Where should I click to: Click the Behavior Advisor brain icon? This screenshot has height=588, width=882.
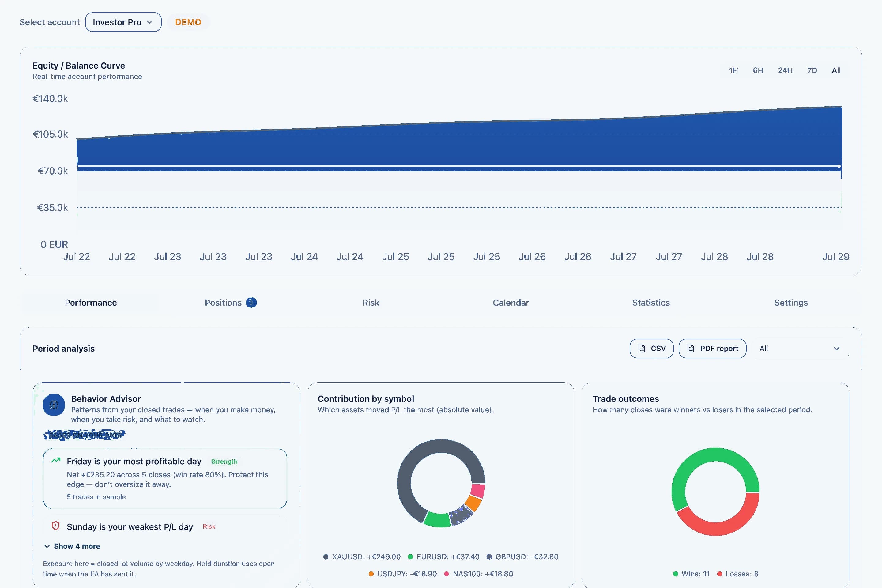[54, 405]
